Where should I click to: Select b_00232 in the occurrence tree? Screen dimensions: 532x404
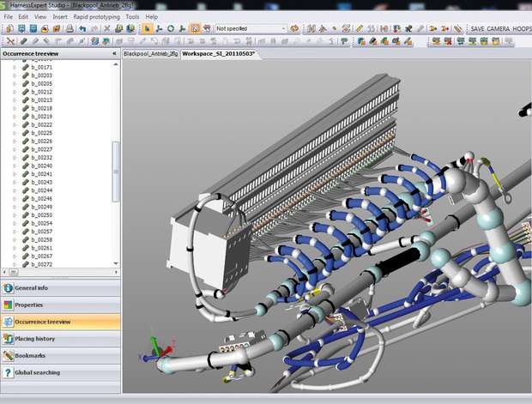pyautogui.click(x=42, y=158)
